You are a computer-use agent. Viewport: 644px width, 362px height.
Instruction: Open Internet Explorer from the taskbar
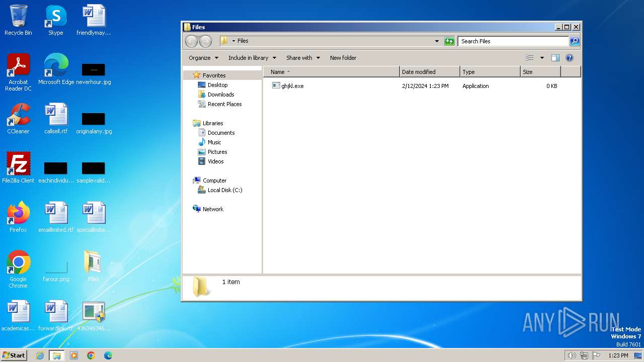tap(40, 355)
